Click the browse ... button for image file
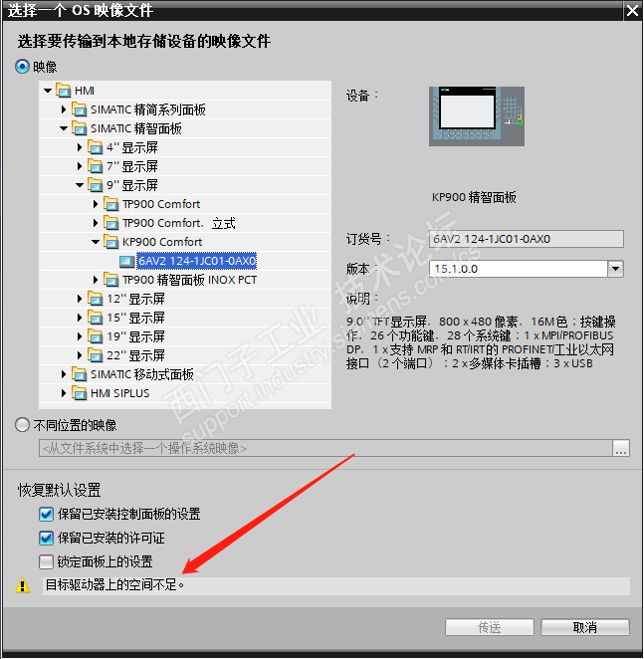 [621, 448]
